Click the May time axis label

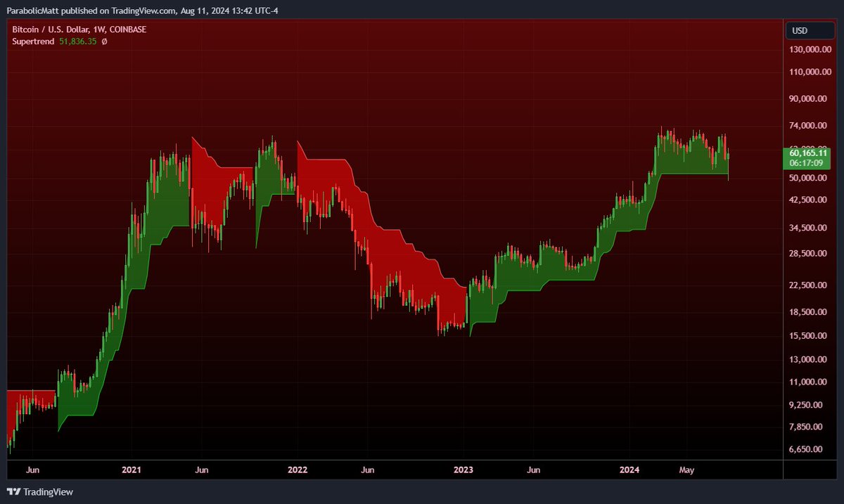coord(686,470)
